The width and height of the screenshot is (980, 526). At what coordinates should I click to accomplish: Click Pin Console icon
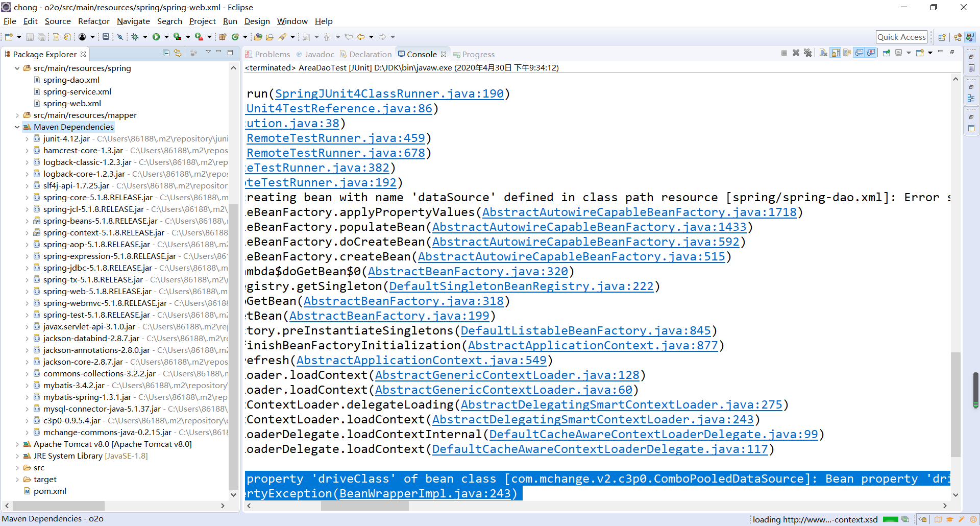click(887, 53)
